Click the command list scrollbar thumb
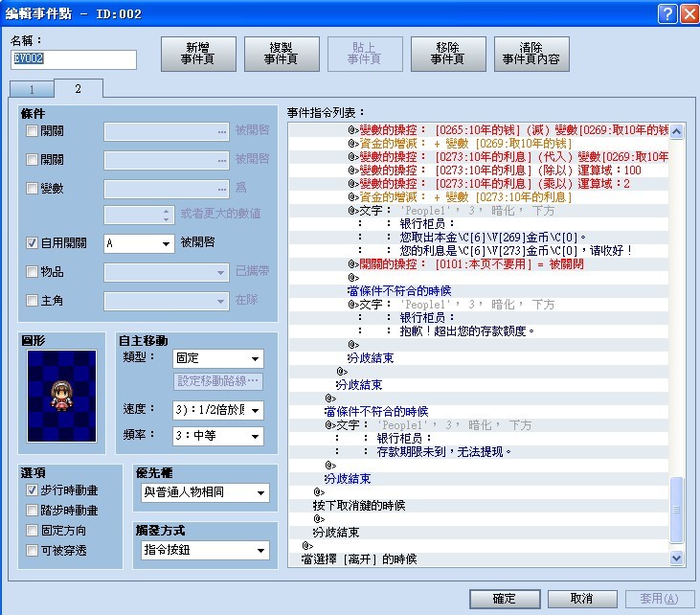 (x=676, y=510)
